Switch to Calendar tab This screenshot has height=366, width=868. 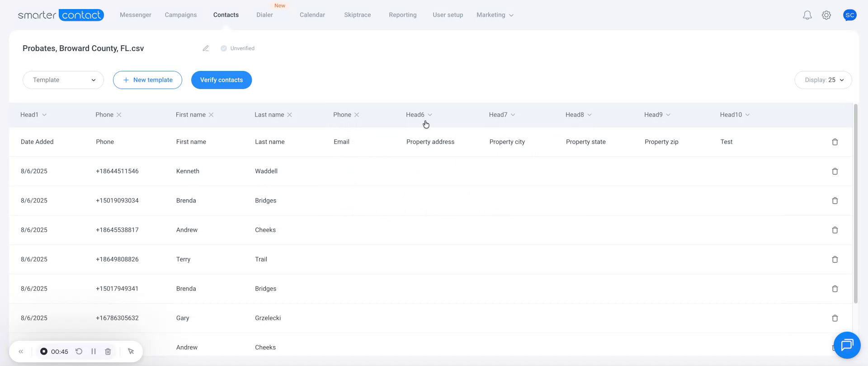(x=312, y=15)
